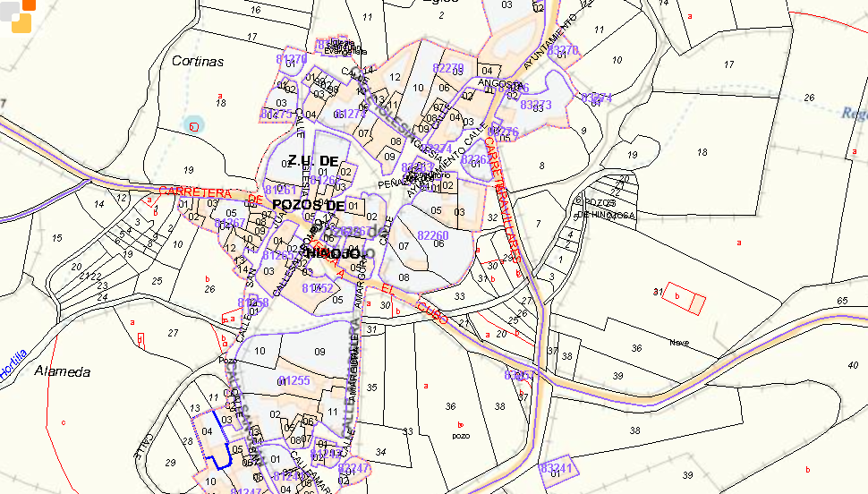Click the Alameda place name label

(63, 371)
